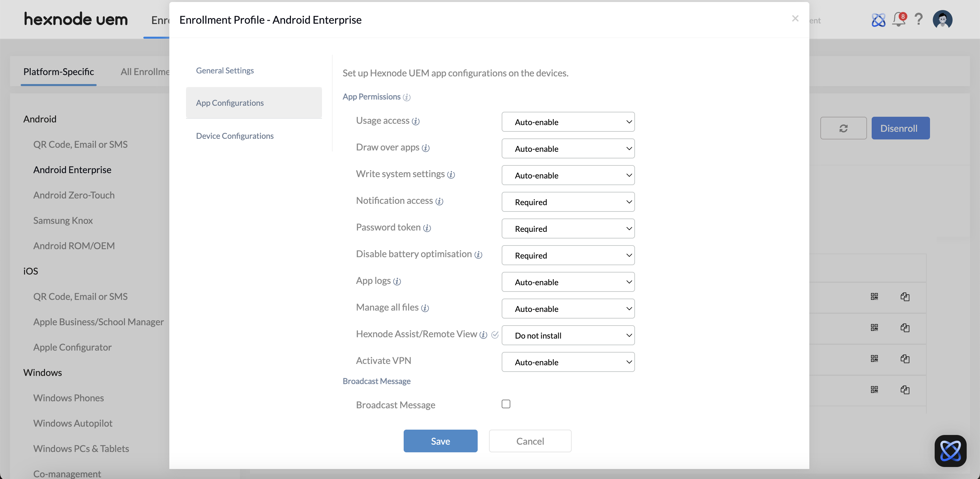This screenshot has height=479, width=980.
Task: Select Android Enterprise in the sidebar
Action: click(x=72, y=170)
